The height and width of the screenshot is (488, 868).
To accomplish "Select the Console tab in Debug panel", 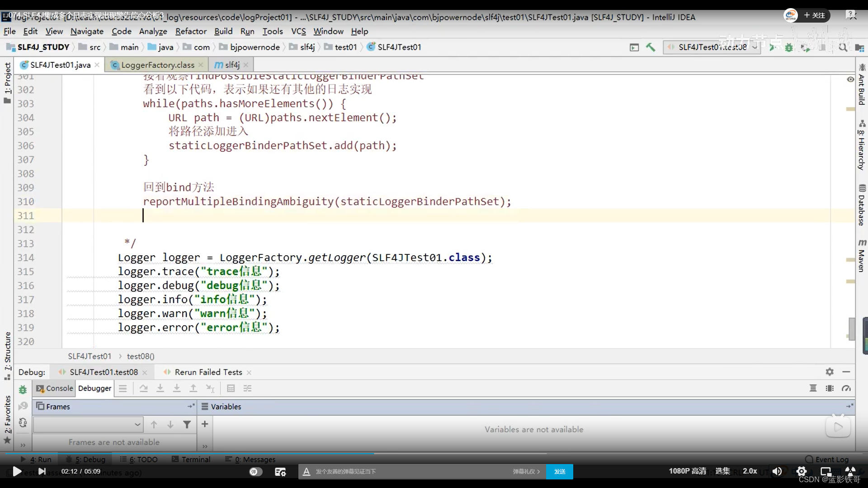I will pos(54,388).
